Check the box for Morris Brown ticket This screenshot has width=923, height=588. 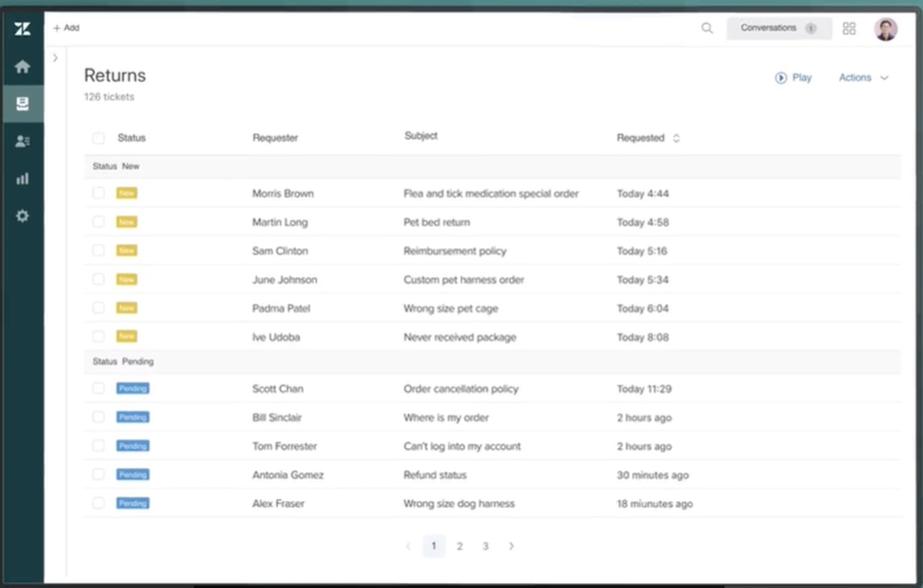[x=98, y=193]
